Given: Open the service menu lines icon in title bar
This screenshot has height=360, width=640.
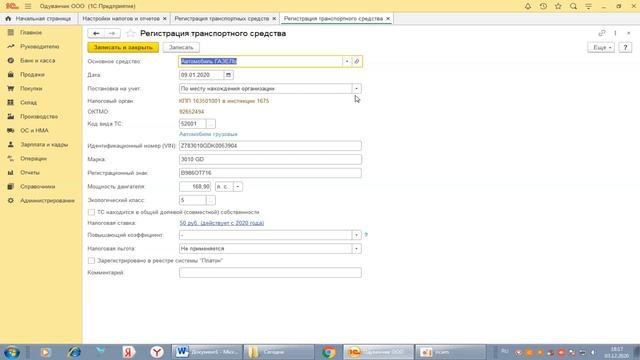Looking at the screenshot, I should (588, 6).
